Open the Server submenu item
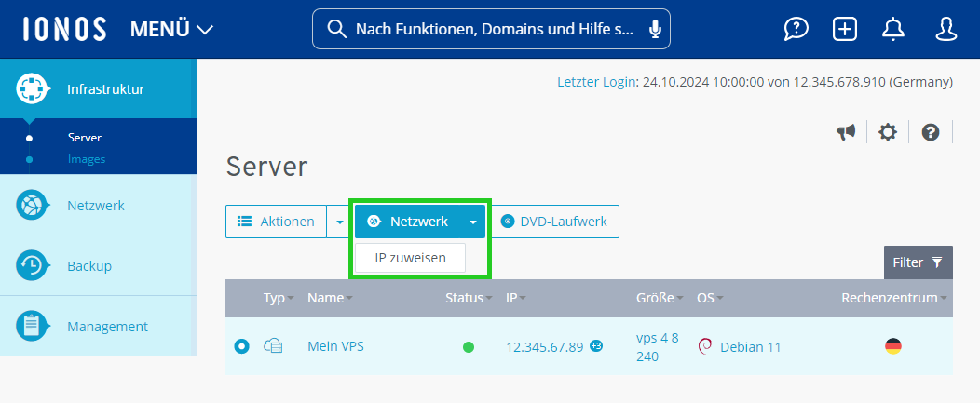This screenshot has height=403, width=980. point(85,138)
